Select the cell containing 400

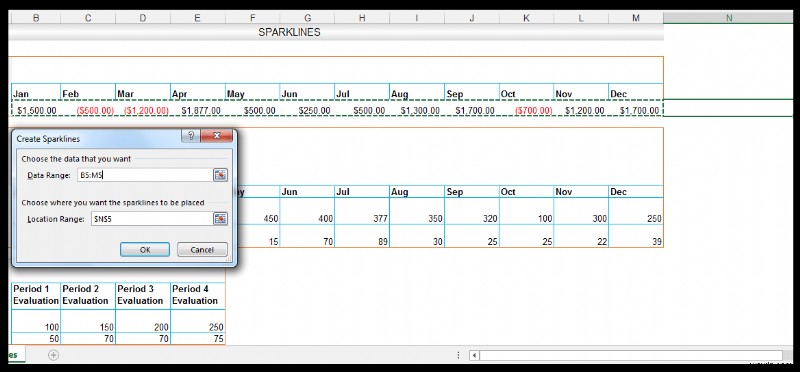coord(307,212)
